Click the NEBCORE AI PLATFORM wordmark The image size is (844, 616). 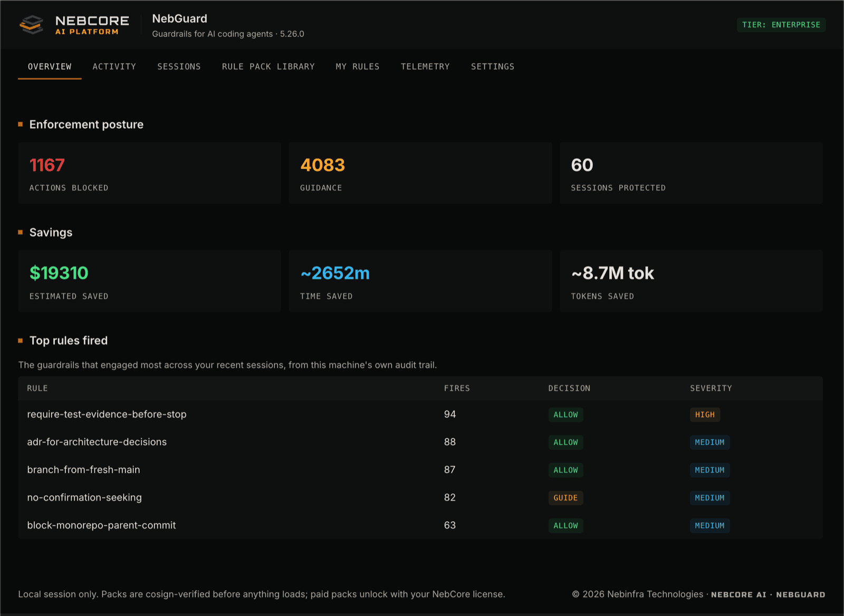92,25
